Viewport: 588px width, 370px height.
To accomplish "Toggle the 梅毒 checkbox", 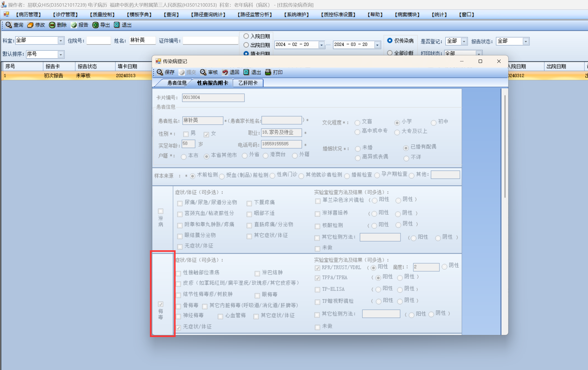I will (x=160, y=304).
